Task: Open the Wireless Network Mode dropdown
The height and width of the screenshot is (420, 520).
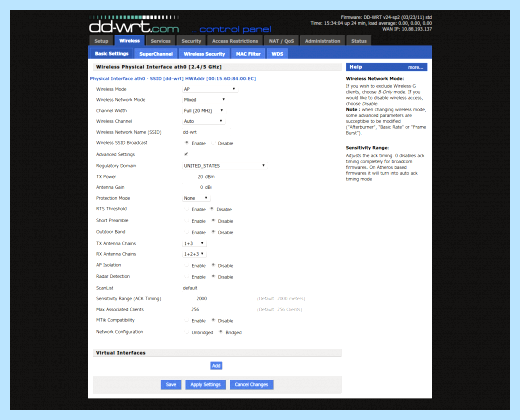Action: 205,100
